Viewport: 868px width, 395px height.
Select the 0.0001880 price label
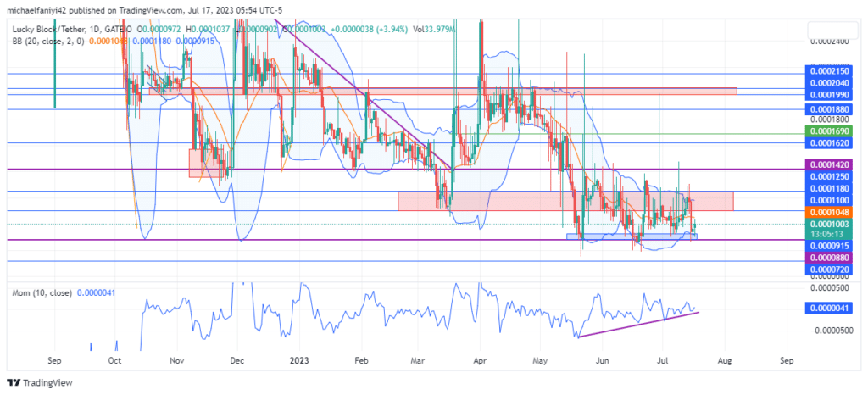(x=828, y=109)
